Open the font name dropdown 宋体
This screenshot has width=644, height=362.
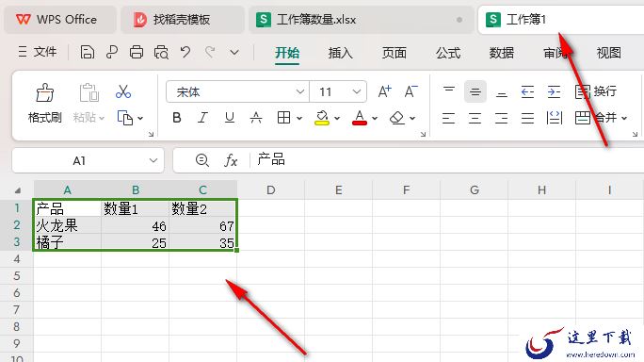[300, 91]
